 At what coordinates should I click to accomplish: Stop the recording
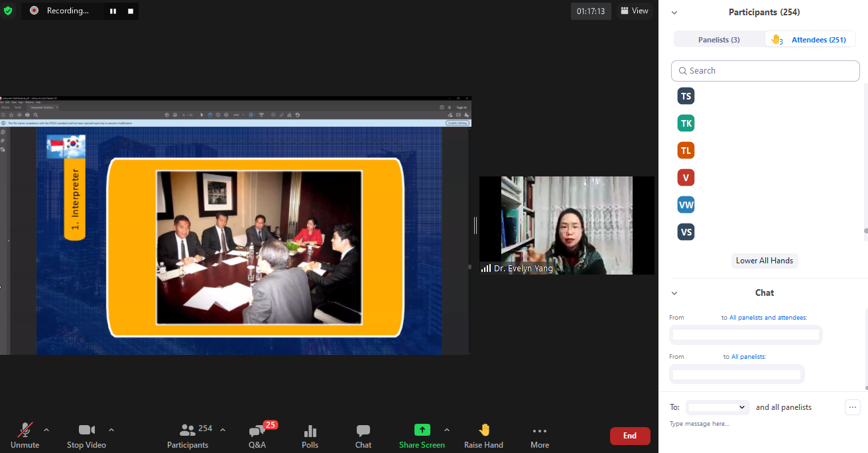pyautogui.click(x=131, y=11)
